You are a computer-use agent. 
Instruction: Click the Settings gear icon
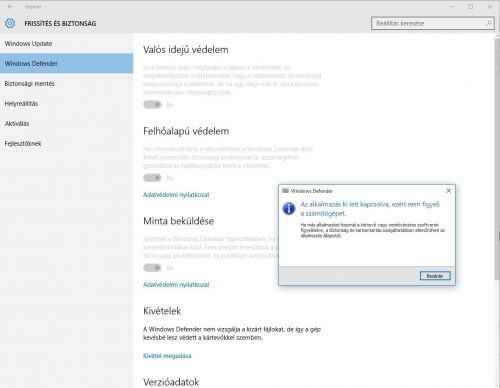click(10, 23)
